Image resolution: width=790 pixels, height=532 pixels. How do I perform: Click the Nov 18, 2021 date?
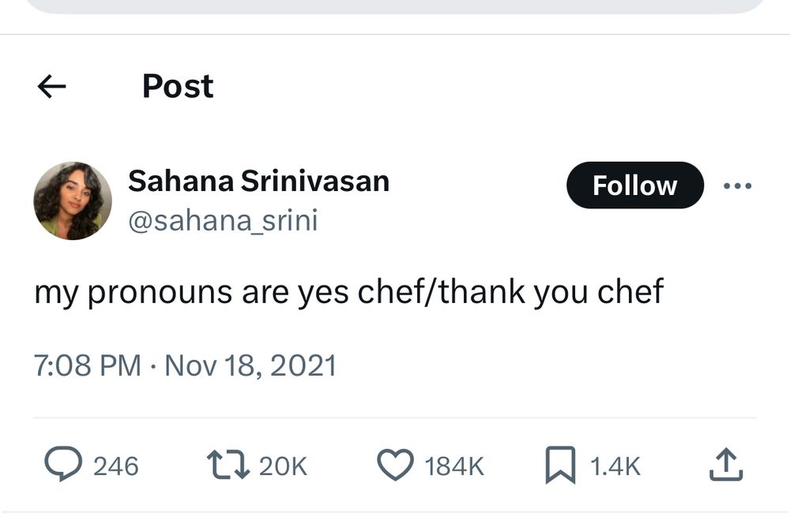(250, 365)
